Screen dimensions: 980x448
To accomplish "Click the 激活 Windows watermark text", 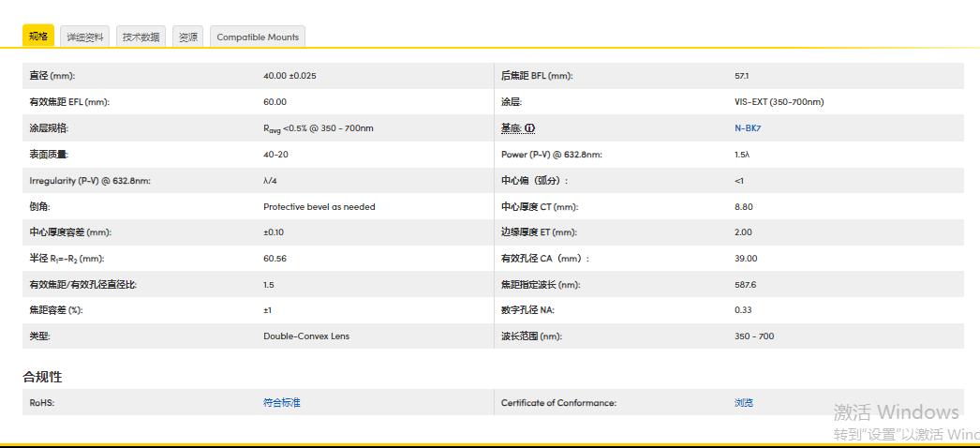I will click(x=896, y=412).
